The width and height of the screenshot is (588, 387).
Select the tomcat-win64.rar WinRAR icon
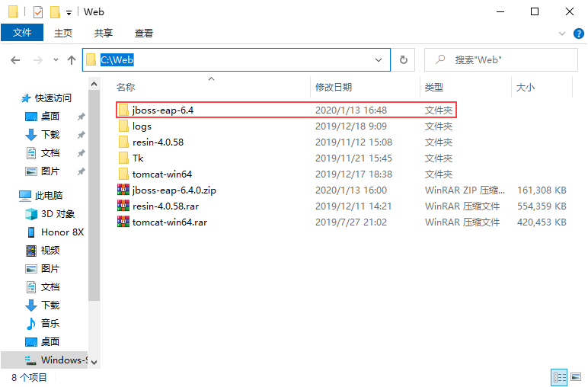[x=123, y=222]
